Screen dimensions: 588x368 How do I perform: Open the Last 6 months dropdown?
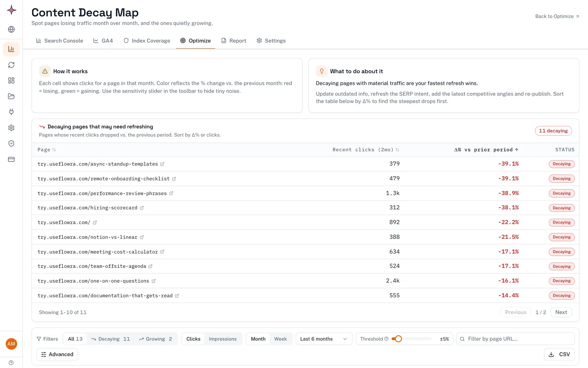[324, 339]
